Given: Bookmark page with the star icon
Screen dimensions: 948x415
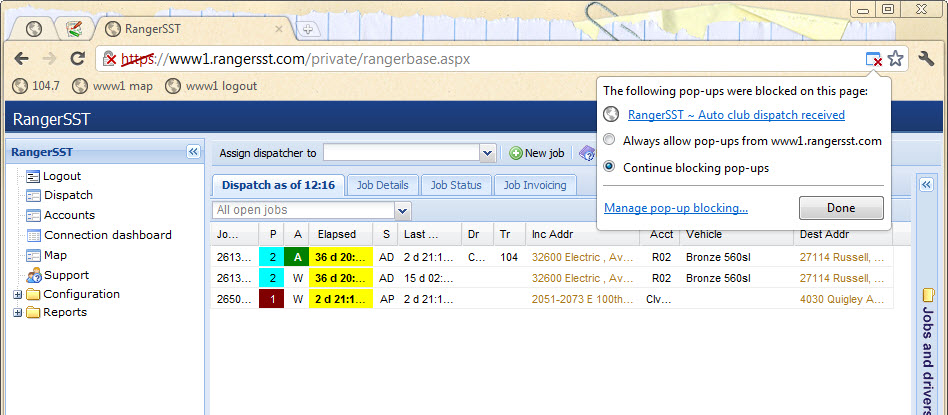Looking at the screenshot, I should (895, 59).
